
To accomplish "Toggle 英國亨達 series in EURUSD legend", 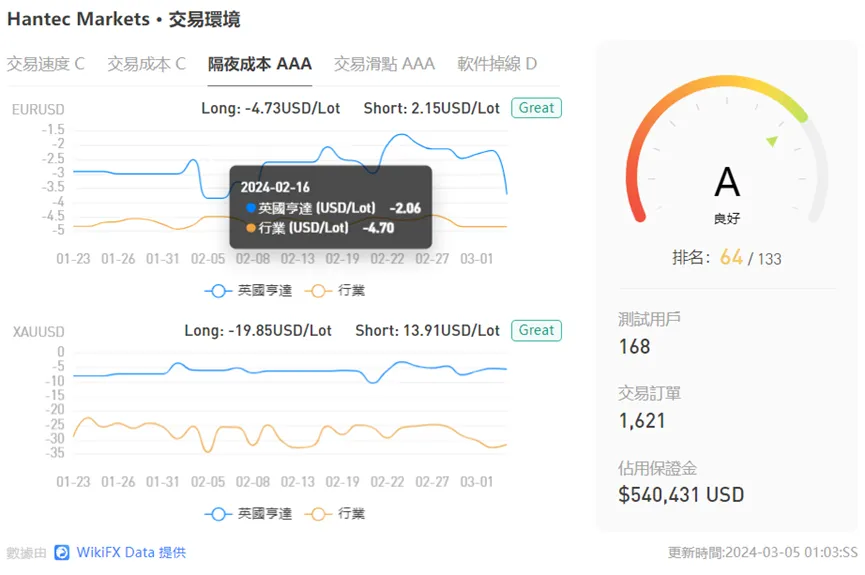I will (248, 291).
